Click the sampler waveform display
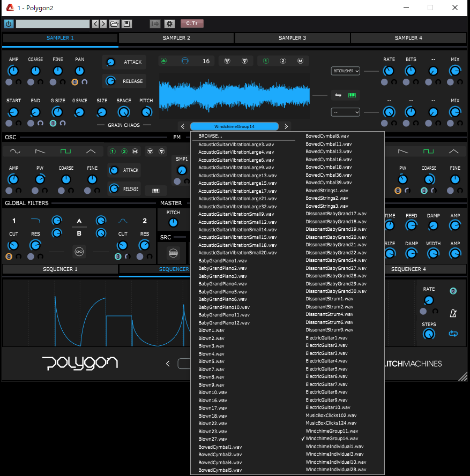Image resolution: width=470 pixels, height=476 pixels. click(234, 95)
